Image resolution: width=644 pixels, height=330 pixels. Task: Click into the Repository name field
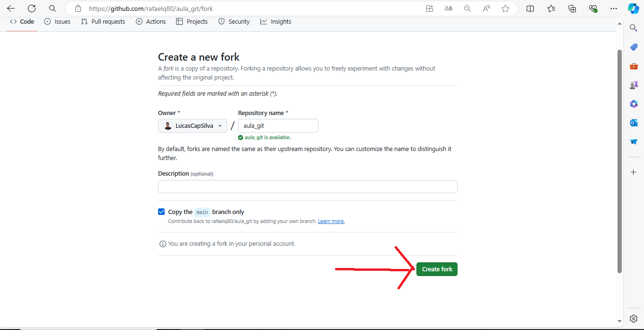pos(278,126)
